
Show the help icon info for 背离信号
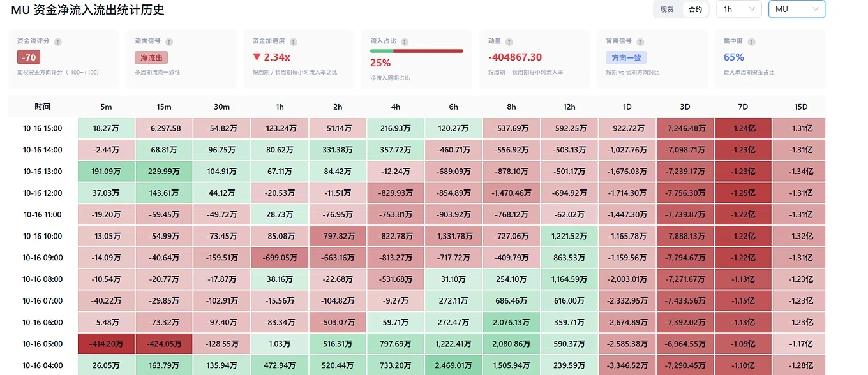click(641, 42)
